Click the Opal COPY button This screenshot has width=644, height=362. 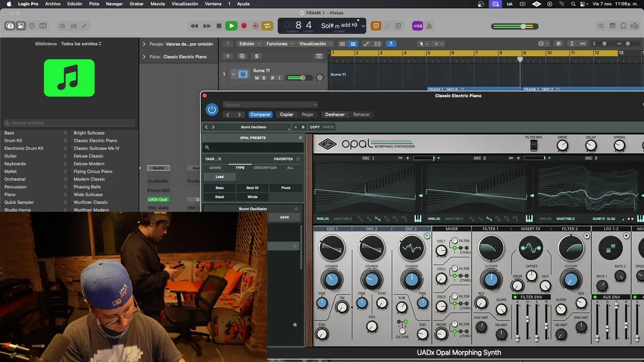pyautogui.click(x=315, y=127)
